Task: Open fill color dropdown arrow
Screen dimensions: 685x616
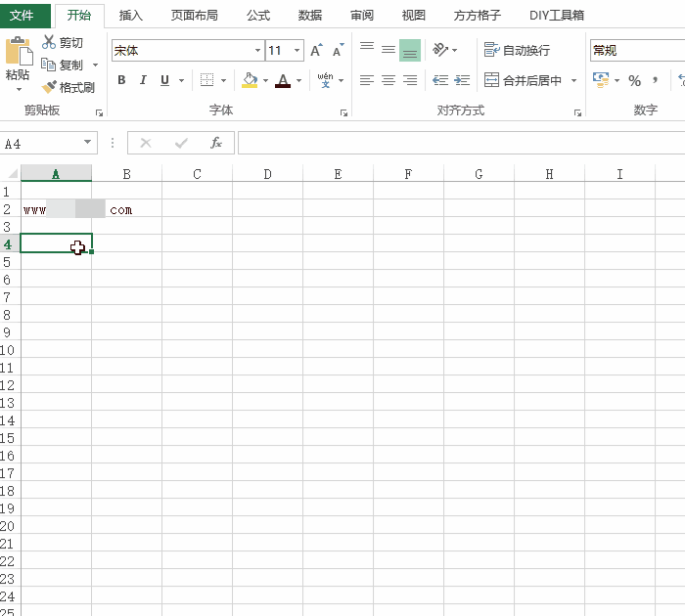Action: click(265, 80)
